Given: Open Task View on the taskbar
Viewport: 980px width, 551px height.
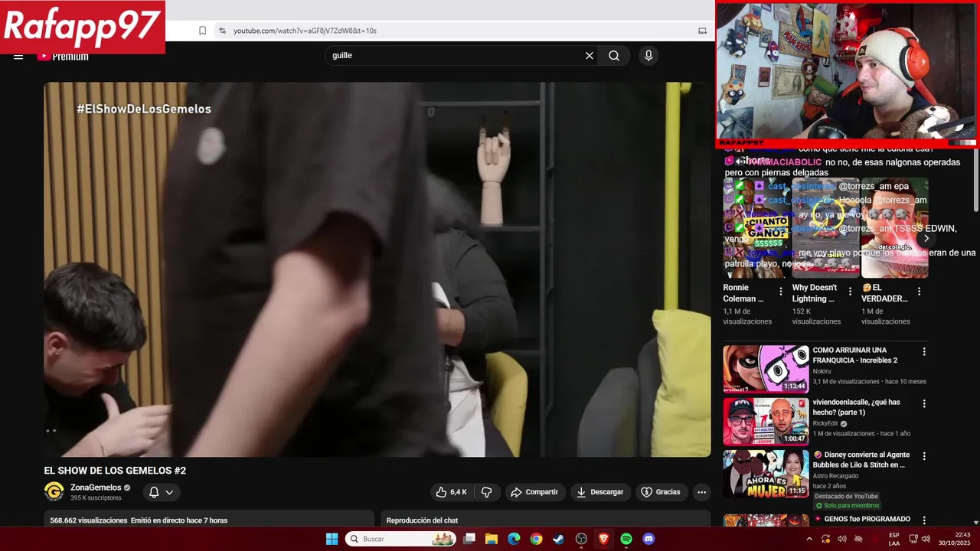Looking at the screenshot, I should point(469,539).
